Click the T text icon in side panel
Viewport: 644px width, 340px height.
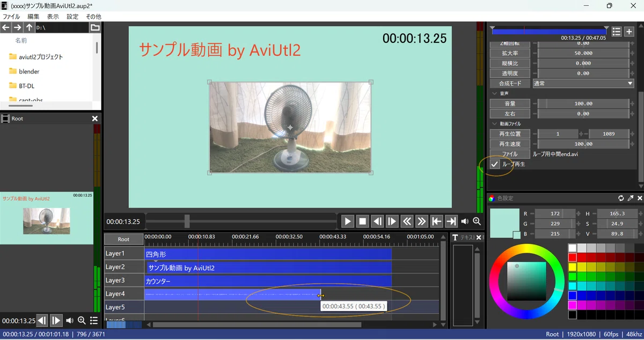456,238
